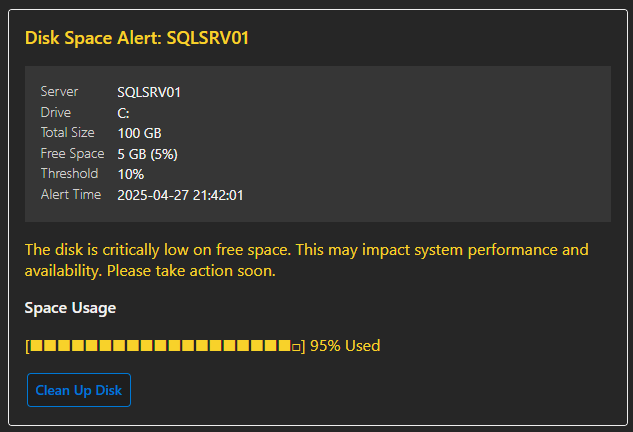Click the empty block at usage bar end
This screenshot has width=633, height=432.
click(296, 347)
